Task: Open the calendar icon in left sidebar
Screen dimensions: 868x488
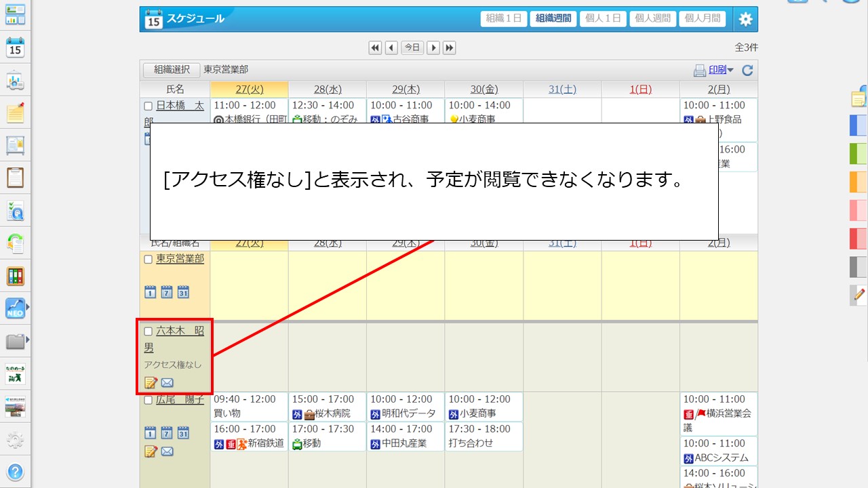Action: [x=15, y=47]
